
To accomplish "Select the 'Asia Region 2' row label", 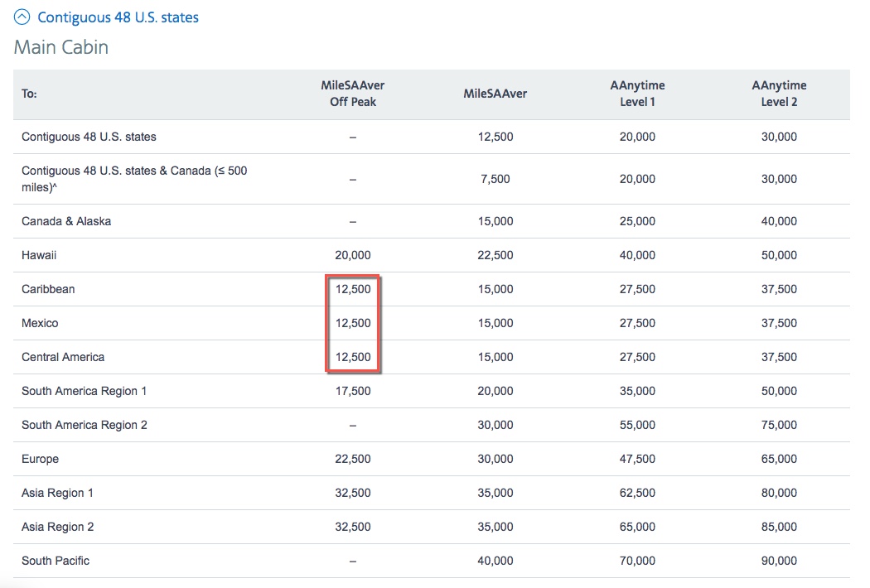I will tap(58, 527).
